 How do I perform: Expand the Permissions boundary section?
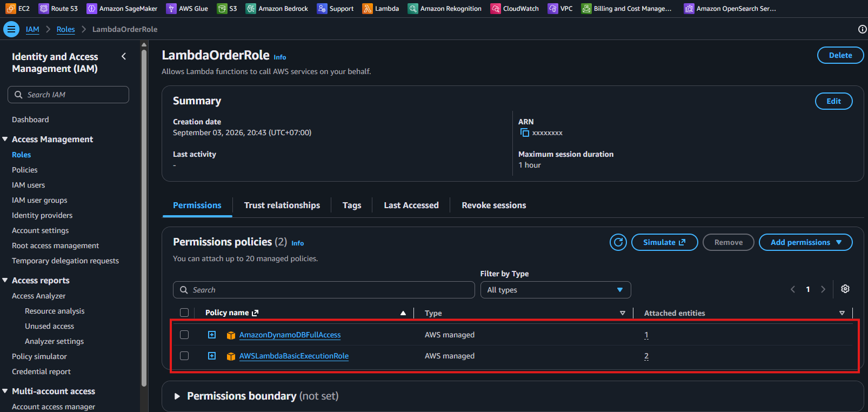click(177, 396)
